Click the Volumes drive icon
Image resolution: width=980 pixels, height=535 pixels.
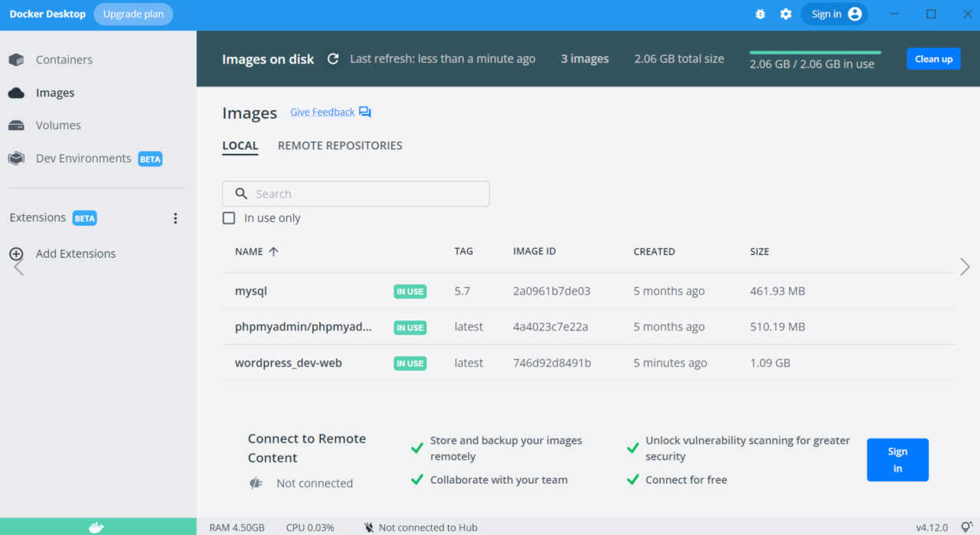point(16,126)
